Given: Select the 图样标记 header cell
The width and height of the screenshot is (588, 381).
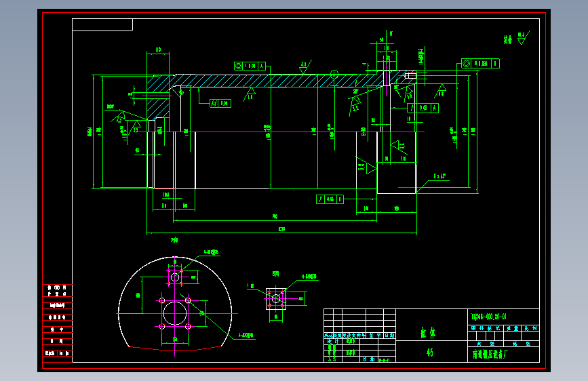Looking at the screenshot, I should coord(485,328).
